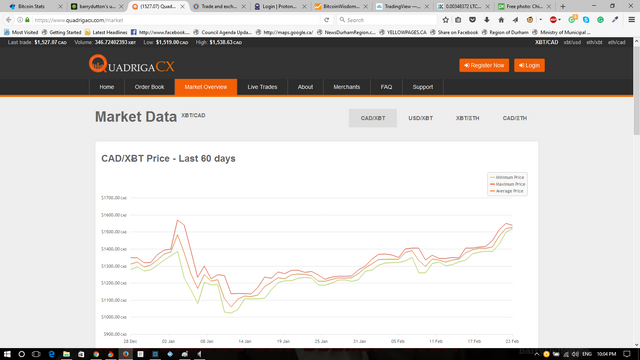Viewport: 640px width, 360px height.
Task: View site info via the padlock icon
Action: point(27,20)
